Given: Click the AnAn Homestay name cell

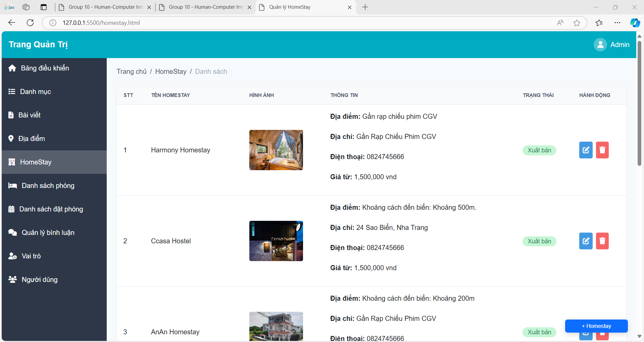Looking at the screenshot, I should tap(175, 332).
